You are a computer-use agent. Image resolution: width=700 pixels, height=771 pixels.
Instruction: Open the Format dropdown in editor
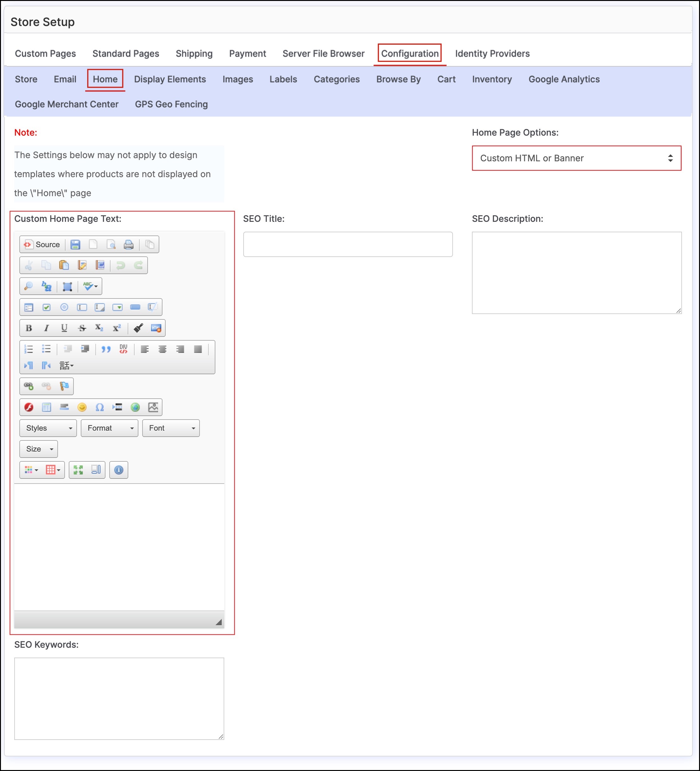coord(109,428)
